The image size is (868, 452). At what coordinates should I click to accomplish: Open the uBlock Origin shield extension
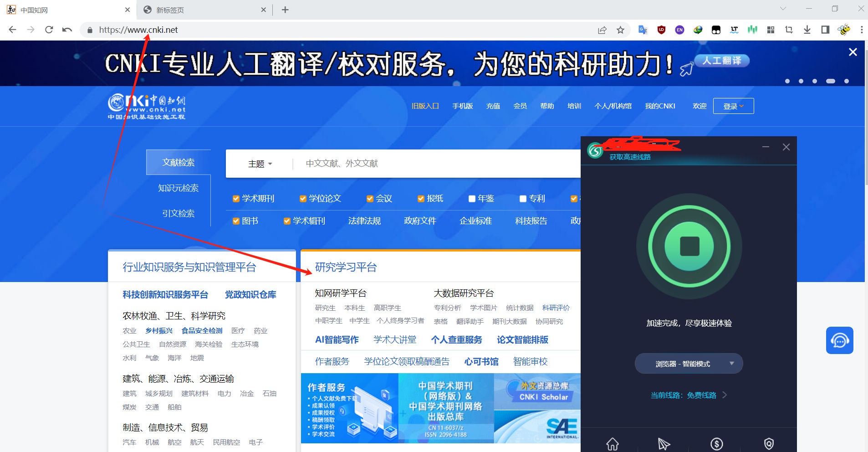(x=661, y=30)
